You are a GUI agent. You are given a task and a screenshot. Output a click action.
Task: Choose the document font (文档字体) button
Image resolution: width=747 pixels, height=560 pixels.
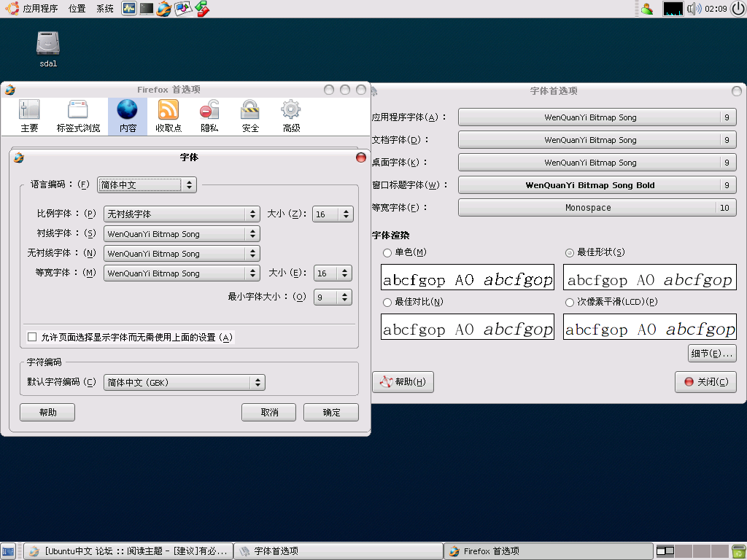tap(597, 140)
